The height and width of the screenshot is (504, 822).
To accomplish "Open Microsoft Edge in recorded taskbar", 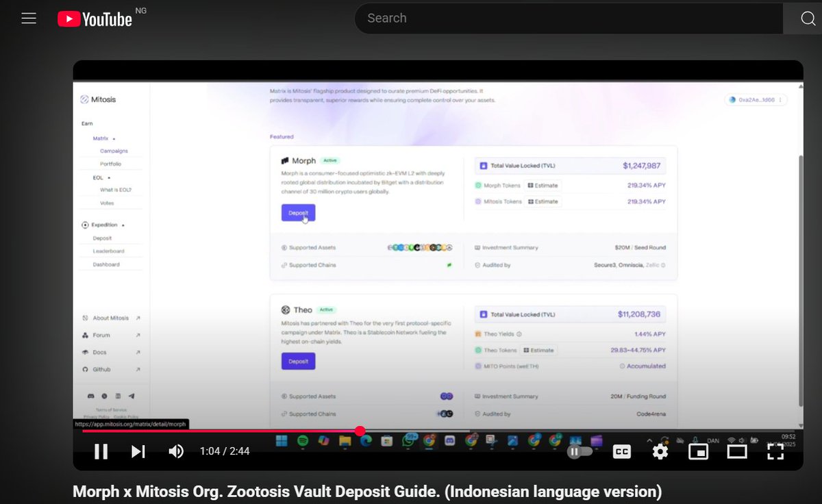I will [x=366, y=442].
